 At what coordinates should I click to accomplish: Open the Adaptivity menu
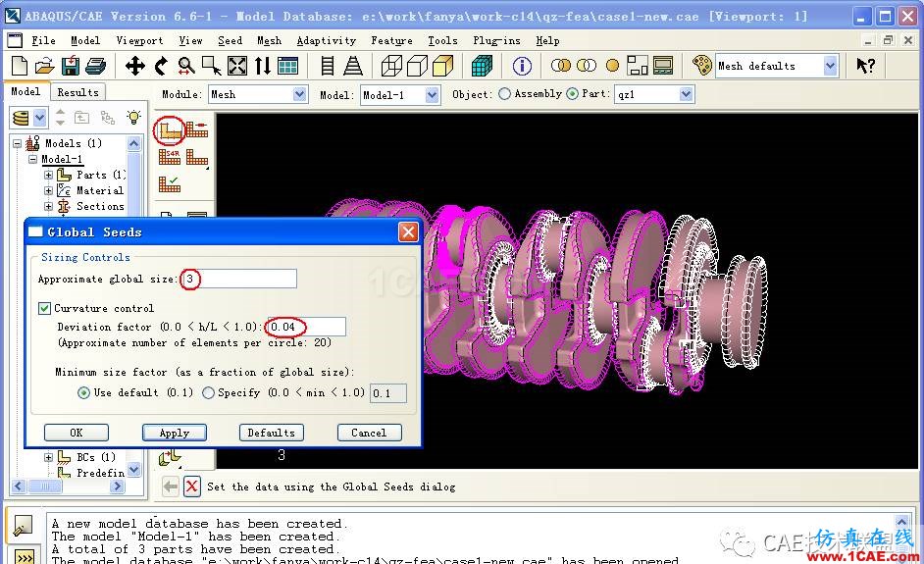click(327, 40)
